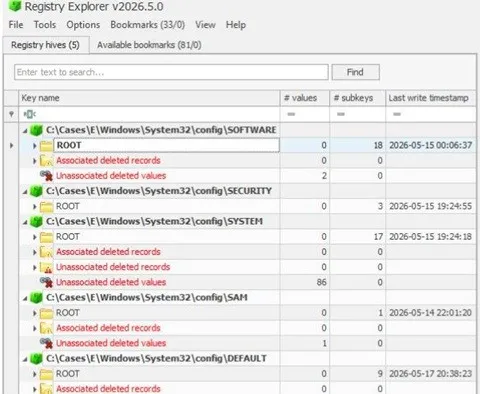
Task: Click timestamp 2026-05-15 19:24:55
Action: tap(431, 206)
